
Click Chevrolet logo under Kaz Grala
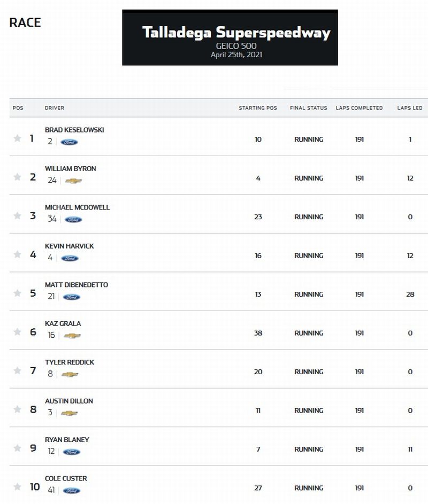72,336
